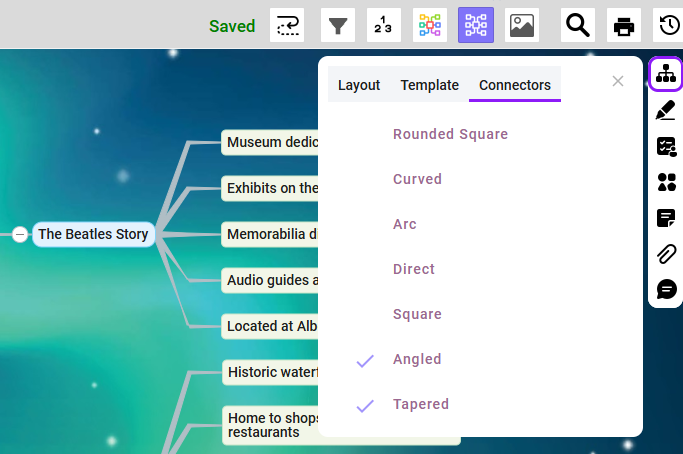Open the attachments paperclip icon

[x=666, y=253]
